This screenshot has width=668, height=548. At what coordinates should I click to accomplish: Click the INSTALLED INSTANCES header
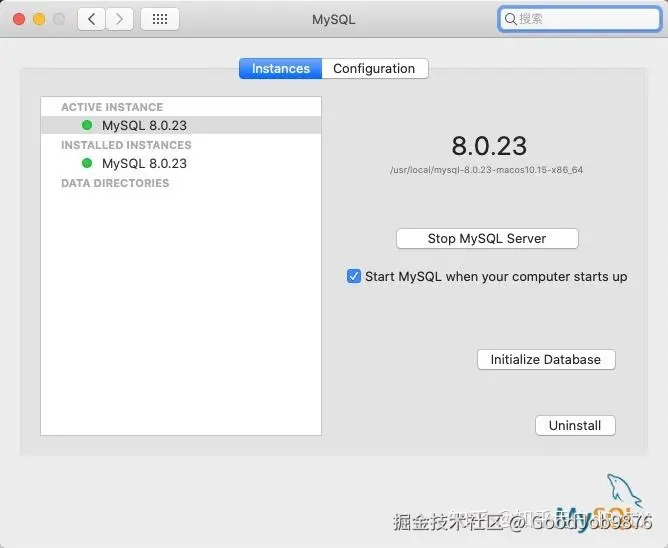(126, 145)
